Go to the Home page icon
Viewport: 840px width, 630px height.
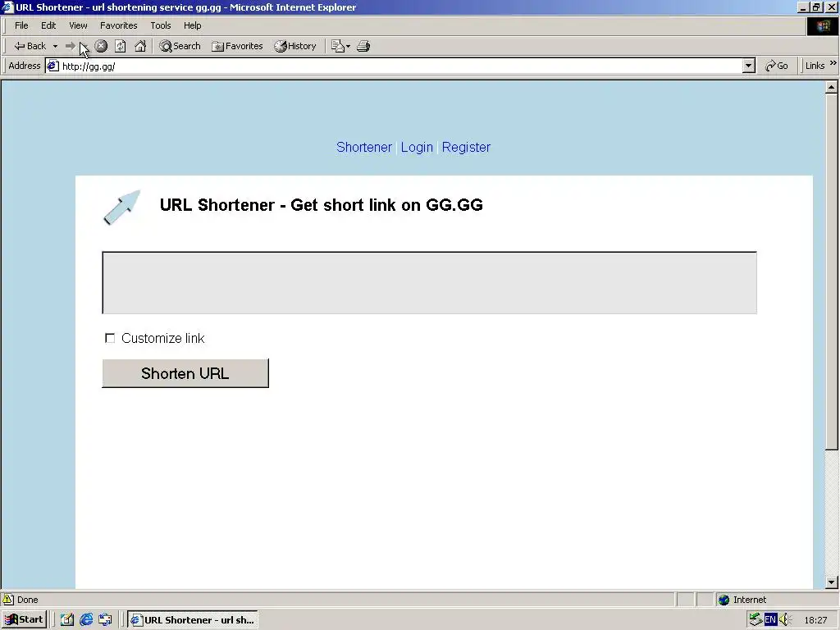tap(140, 46)
